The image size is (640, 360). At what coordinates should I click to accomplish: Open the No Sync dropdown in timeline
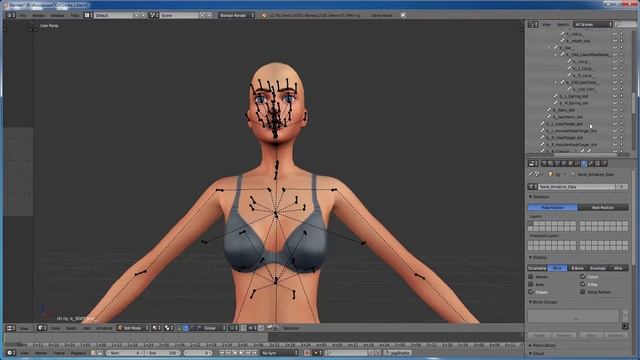tap(280, 353)
